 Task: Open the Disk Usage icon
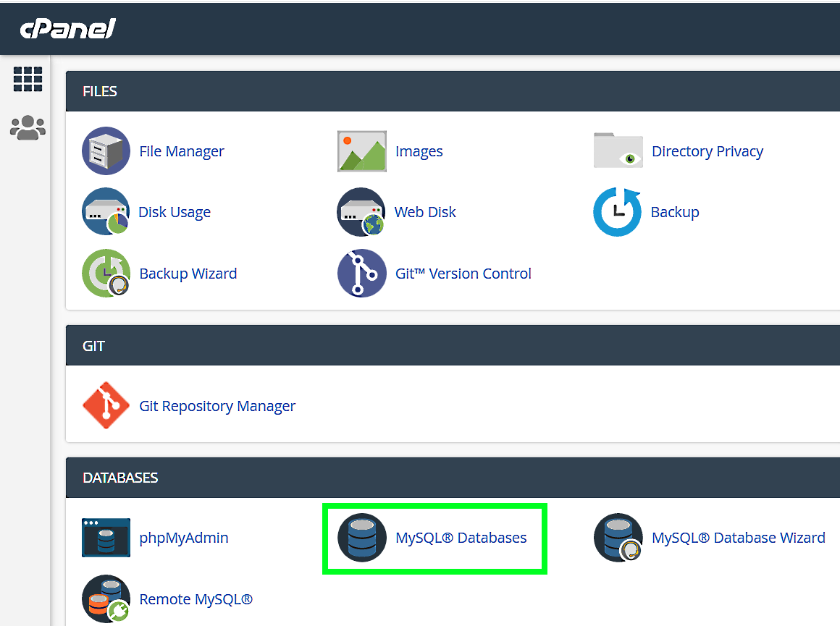pos(106,212)
